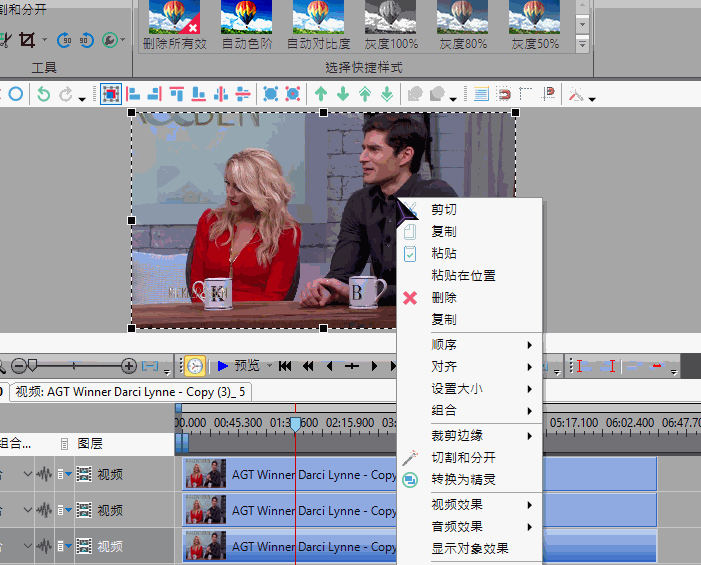Open the 设置大小 submenu
The image size is (701, 565).
pos(469,388)
